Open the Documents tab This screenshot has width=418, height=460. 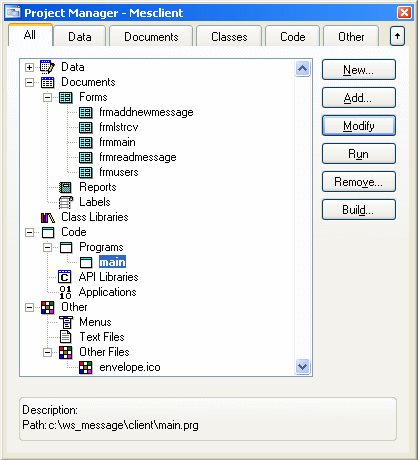tap(151, 36)
